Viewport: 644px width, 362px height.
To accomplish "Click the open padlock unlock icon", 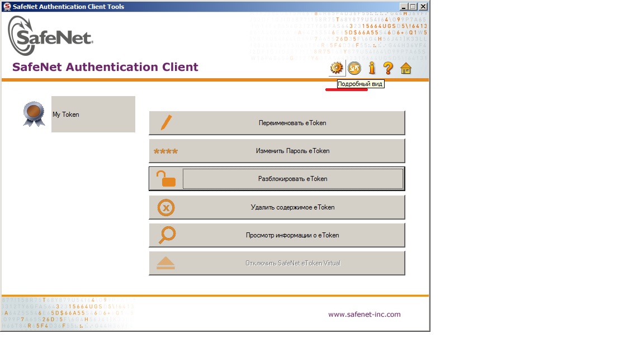I will pos(165,179).
